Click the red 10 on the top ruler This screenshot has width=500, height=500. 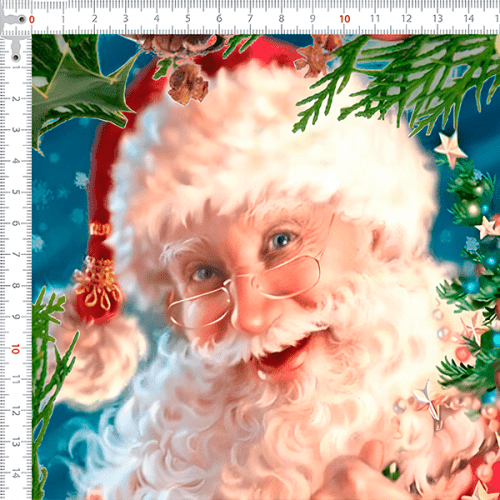(x=345, y=19)
